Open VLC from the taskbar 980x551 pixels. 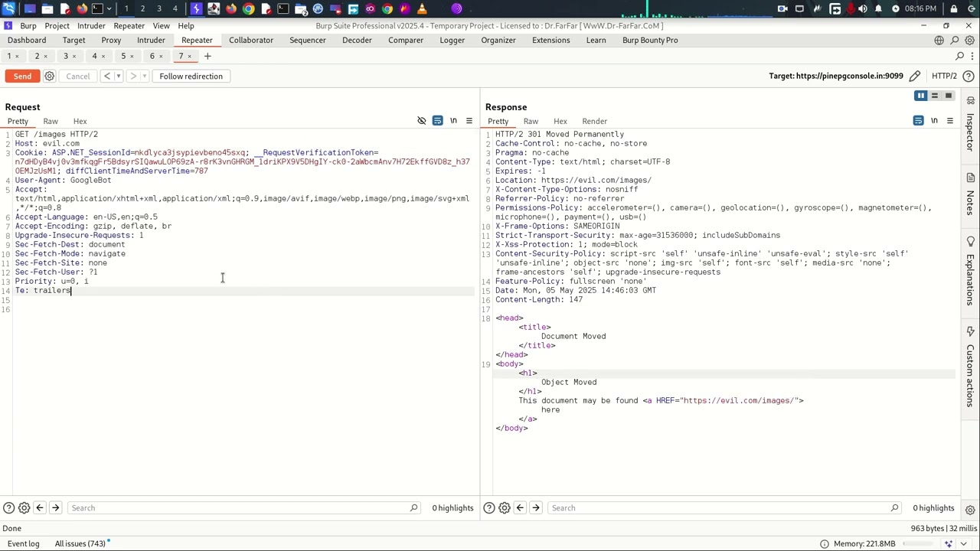pos(422,9)
